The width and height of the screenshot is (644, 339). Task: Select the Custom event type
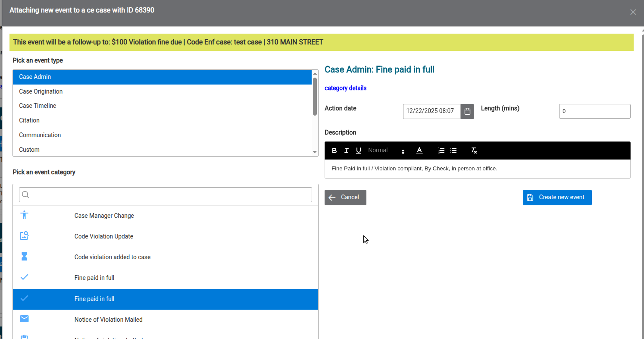point(163,150)
